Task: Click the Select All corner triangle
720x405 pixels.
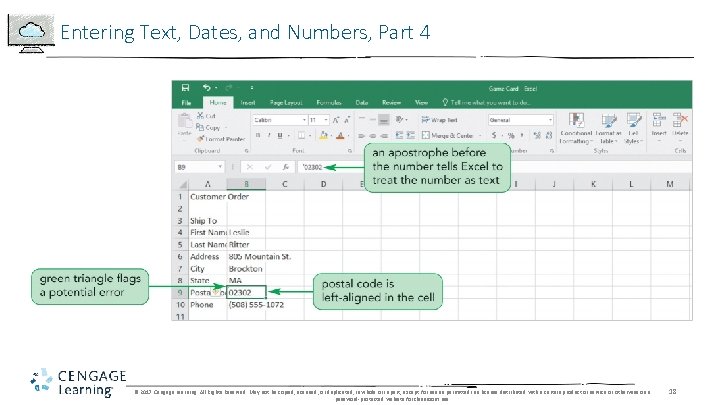Action: (183, 185)
